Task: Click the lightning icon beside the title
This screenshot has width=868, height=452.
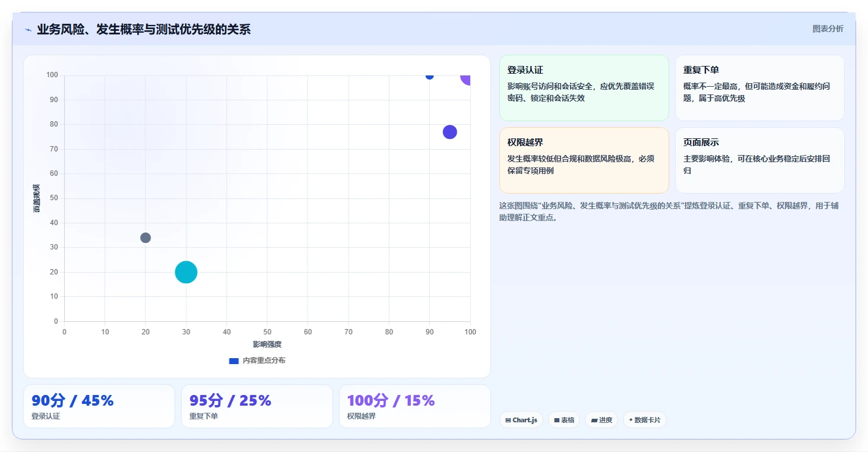Action: 28,30
